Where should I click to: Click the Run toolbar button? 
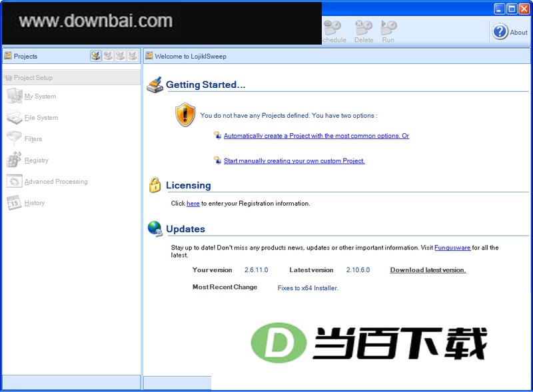pyautogui.click(x=388, y=31)
